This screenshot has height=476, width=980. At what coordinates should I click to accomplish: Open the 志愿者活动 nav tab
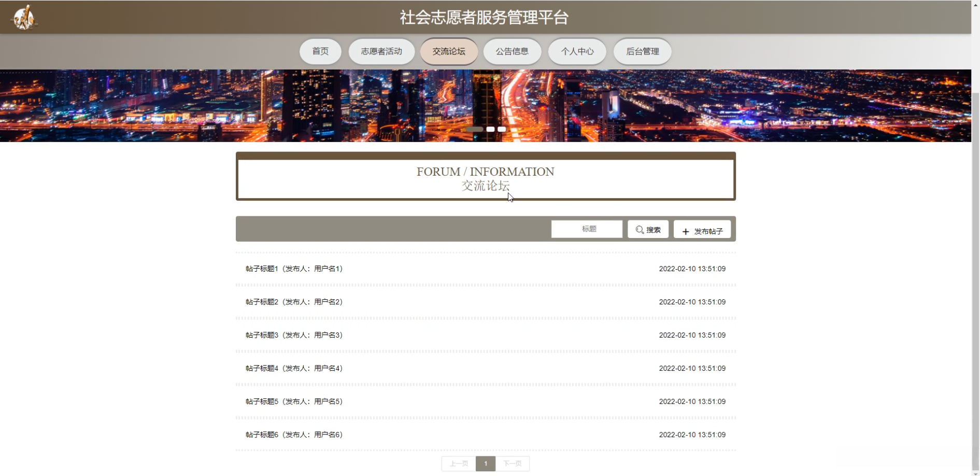point(381,51)
